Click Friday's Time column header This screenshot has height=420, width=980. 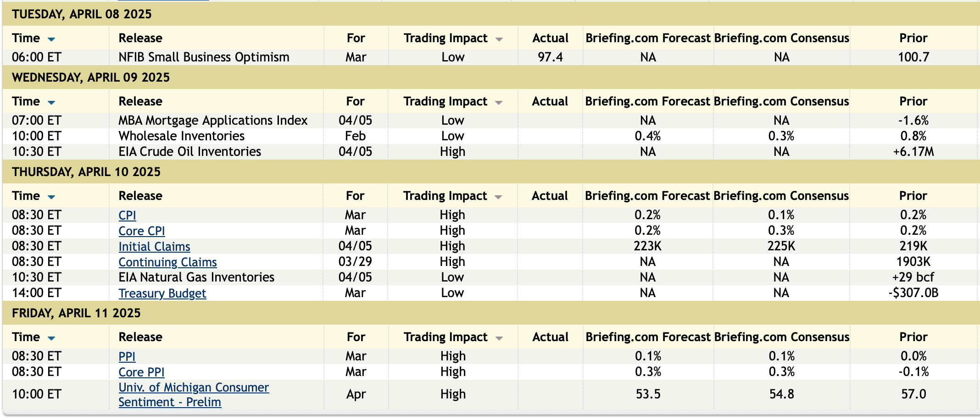tap(26, 337)
